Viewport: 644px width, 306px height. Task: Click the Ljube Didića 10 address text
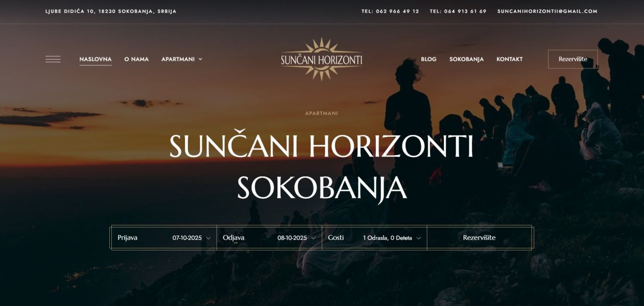[x=111, y=11]
